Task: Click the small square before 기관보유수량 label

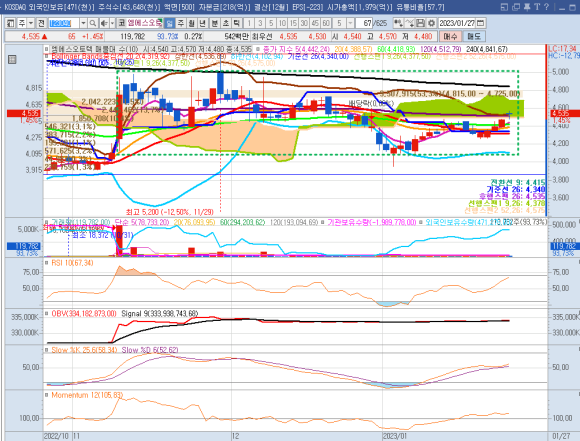Action: point(323,222)
